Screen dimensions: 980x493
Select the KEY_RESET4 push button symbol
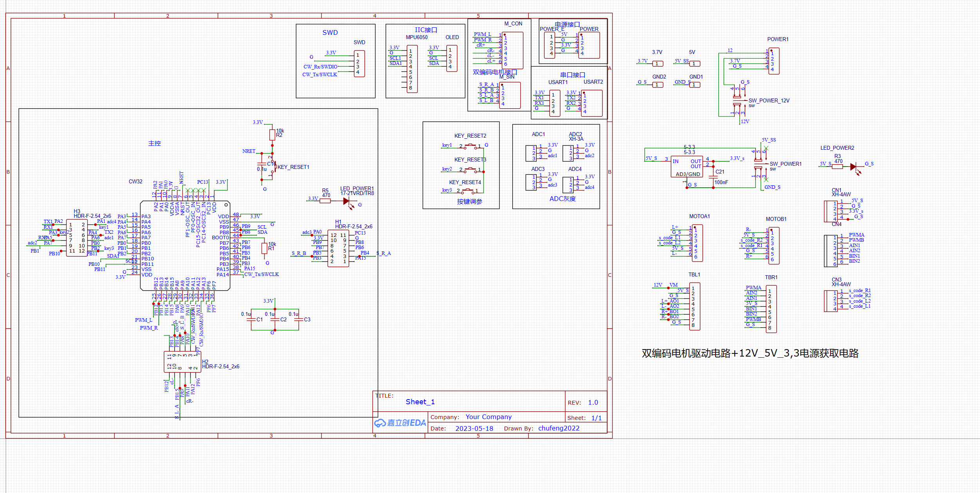[x=468, y=191]
